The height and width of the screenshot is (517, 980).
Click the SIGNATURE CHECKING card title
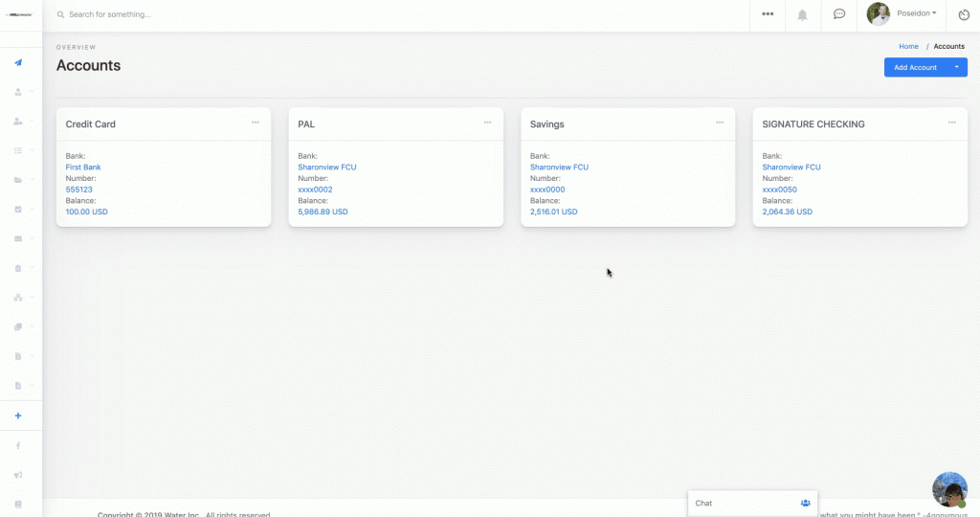[813, 124]
